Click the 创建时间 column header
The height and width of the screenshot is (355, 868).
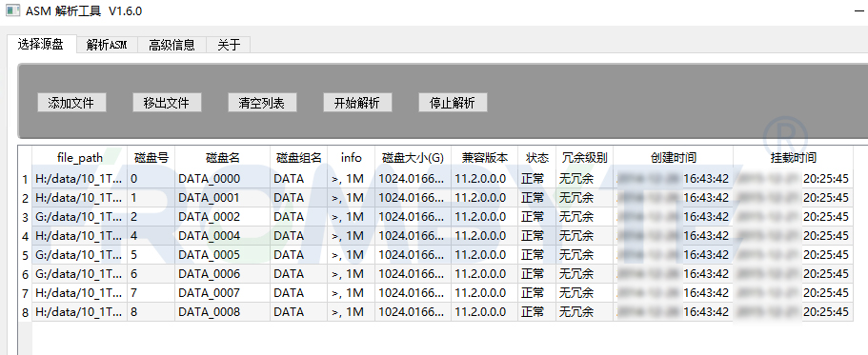click(x=673, y=158)
